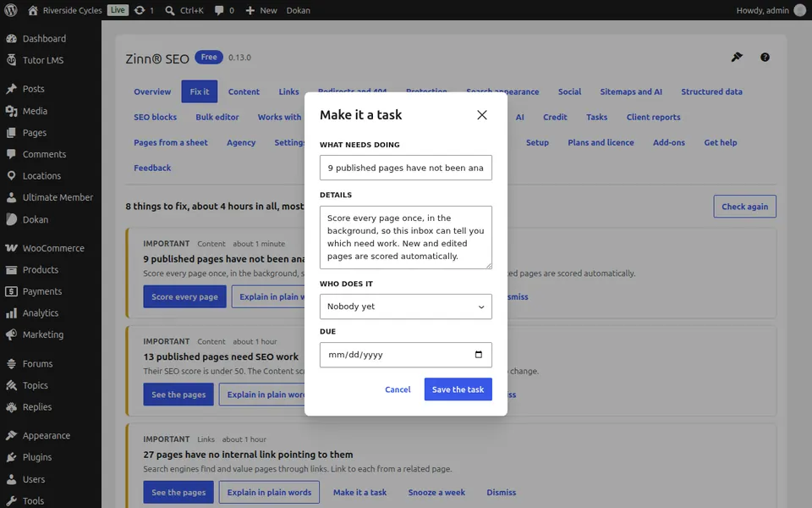This screenshot has width=812, height=508.
Task: Focus the What needs doing field
Action: [x=405, y=168]
